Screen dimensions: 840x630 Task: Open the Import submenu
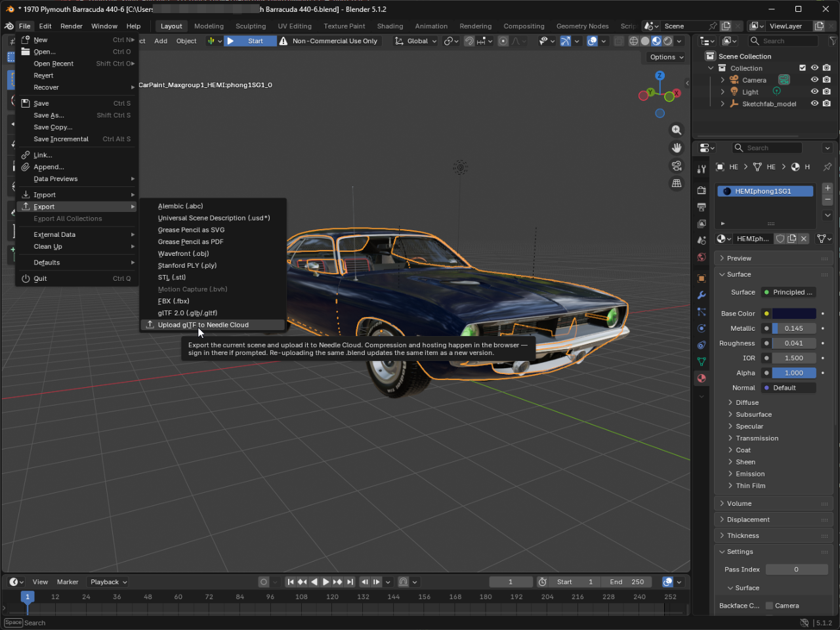(77, 195)
